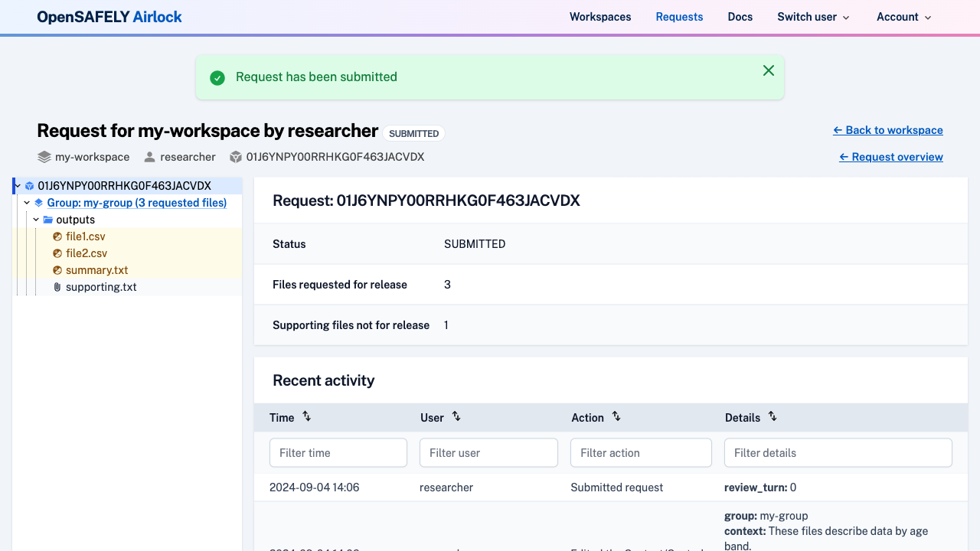Open the Switch user dropdown
Viewport: 980px width, 551px height.
[813, 17]
